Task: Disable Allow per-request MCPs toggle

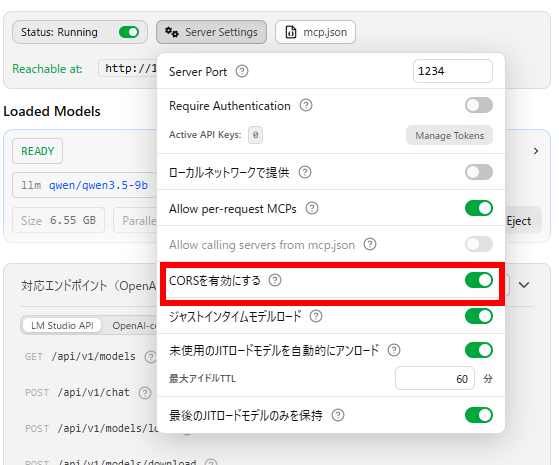Action: (x=479, y=208)
